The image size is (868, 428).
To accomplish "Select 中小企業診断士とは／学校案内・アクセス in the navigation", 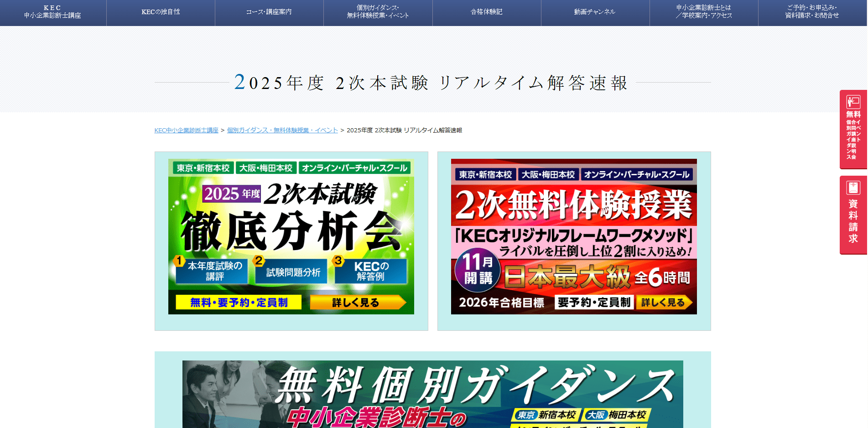I will (x=703, y=12).
